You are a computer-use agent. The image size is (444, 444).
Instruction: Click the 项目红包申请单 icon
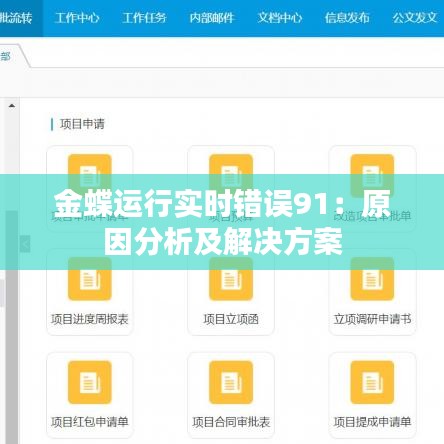click(x=90, y=382)
